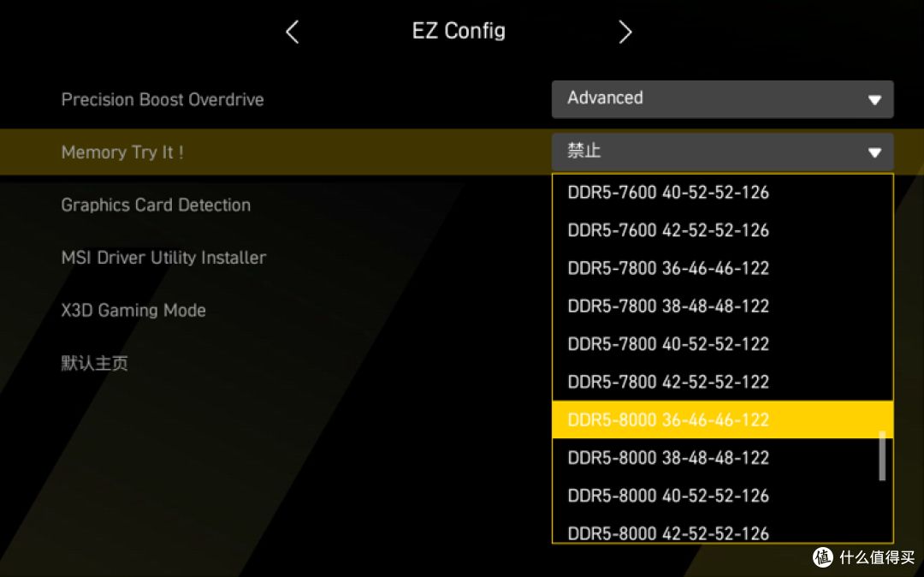The height and width of the screenshot is (577, 924).
Task: Click the Memory Try It ! label
Action: pos(122,152)
